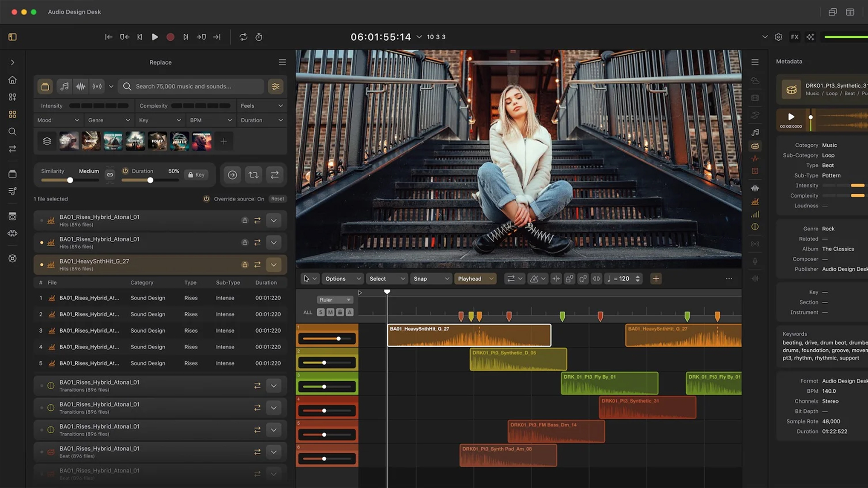Click the metronome icon in transport bar

tap(259, 37)
